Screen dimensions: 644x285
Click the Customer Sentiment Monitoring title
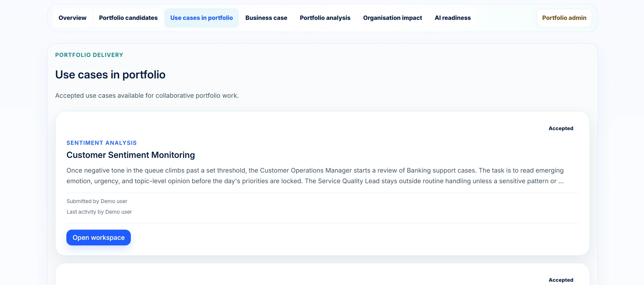click(131, 155)
